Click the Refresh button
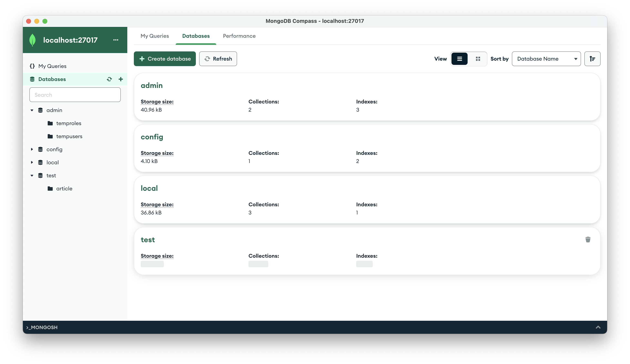Screen dimensions: 630x364 point(218,59)
